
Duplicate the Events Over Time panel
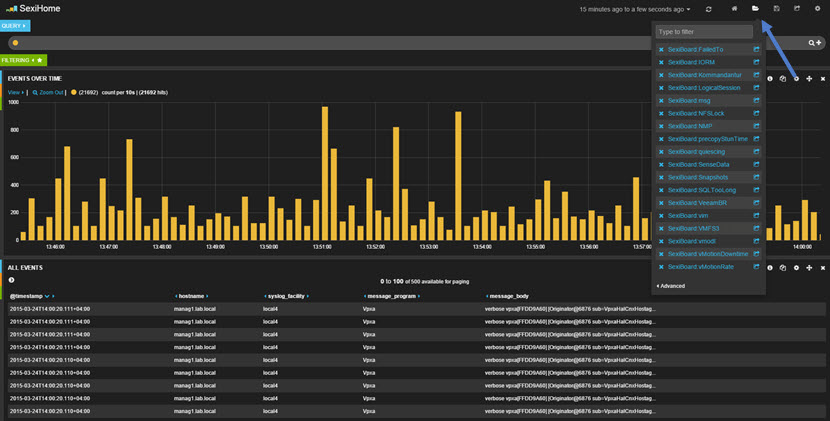(783, 78)
